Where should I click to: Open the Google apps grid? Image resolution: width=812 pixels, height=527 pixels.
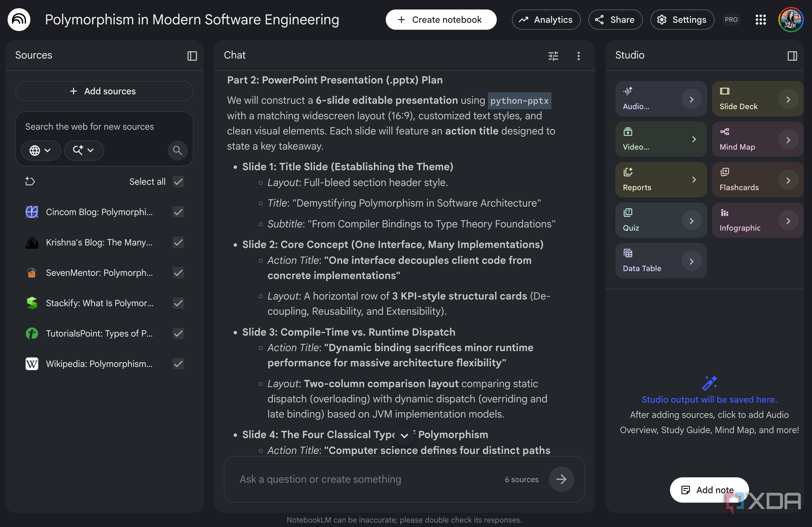coord(760,20)
